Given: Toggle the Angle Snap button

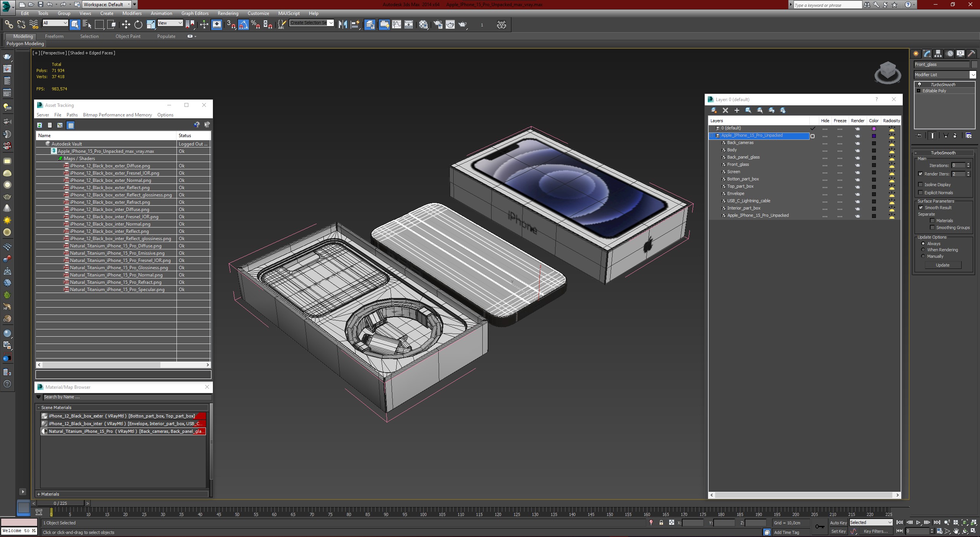Looking at the screenshot, I should (243, 25).
